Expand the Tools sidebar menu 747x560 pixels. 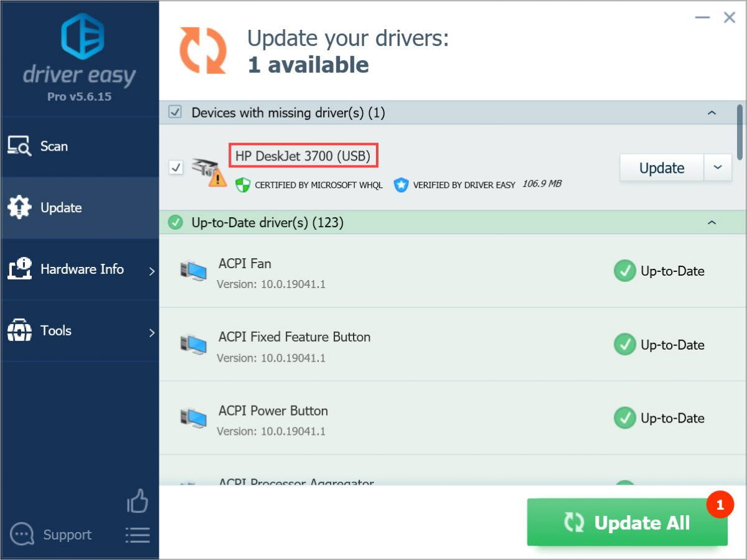(x=82, y=331)
